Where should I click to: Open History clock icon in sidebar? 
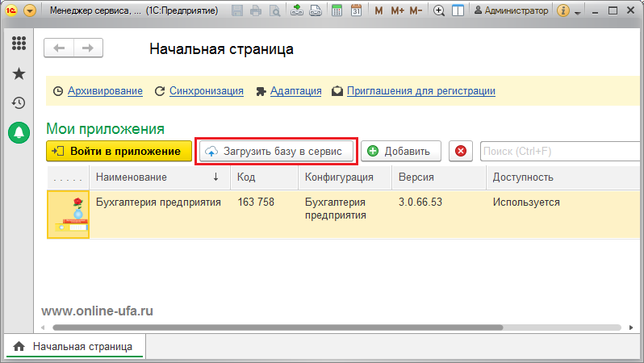(x=19, y=102)
